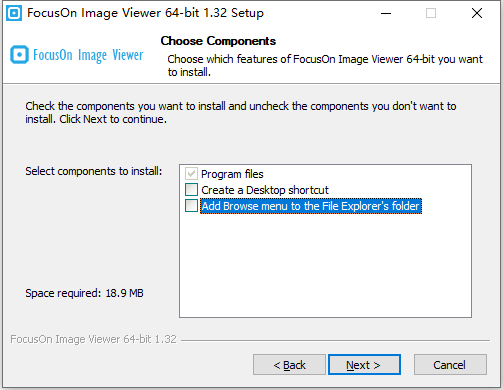Check Add Browse menu to File Explorer's folder

[x=191, y=206]
